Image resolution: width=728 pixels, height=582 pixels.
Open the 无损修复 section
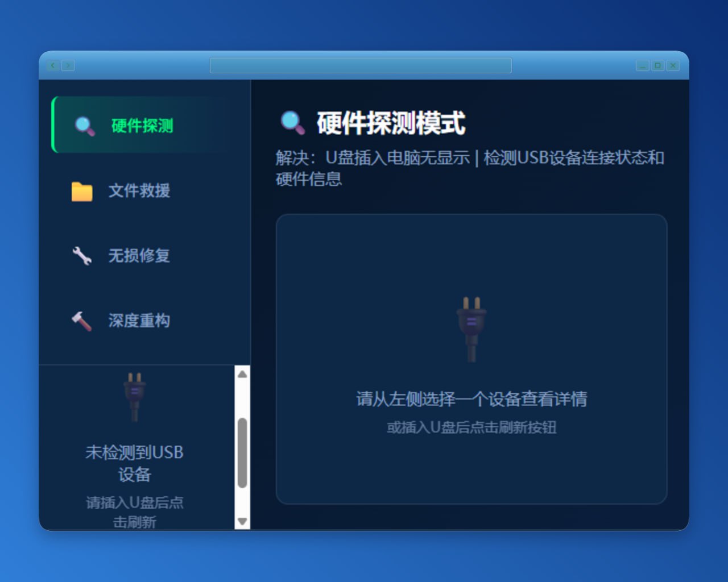click(139, 256)
